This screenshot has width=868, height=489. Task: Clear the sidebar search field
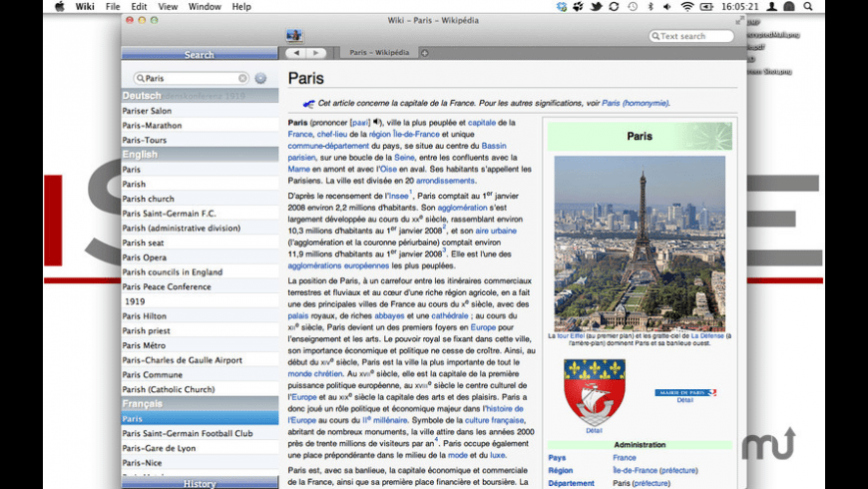coord(242,78)
